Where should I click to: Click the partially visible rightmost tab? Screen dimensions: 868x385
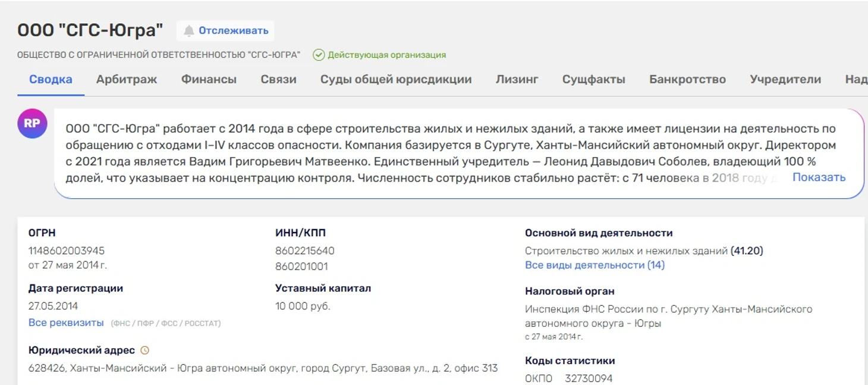pos(856,79)
